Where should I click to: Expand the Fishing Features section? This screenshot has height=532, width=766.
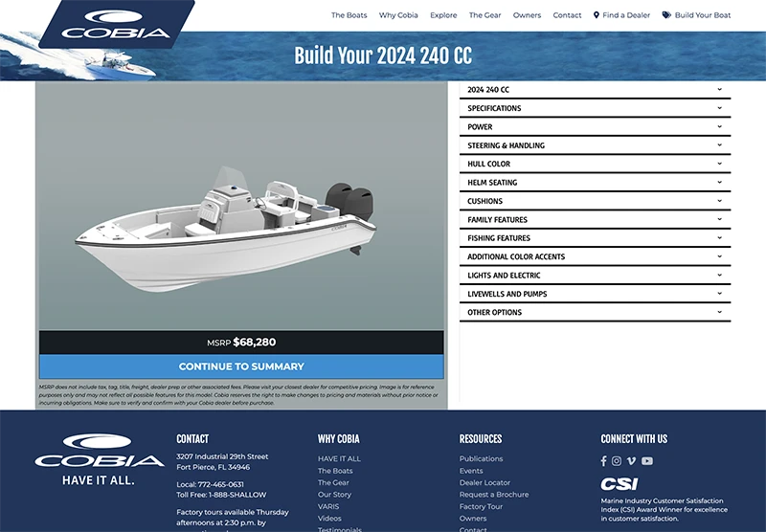click(595, 238)
